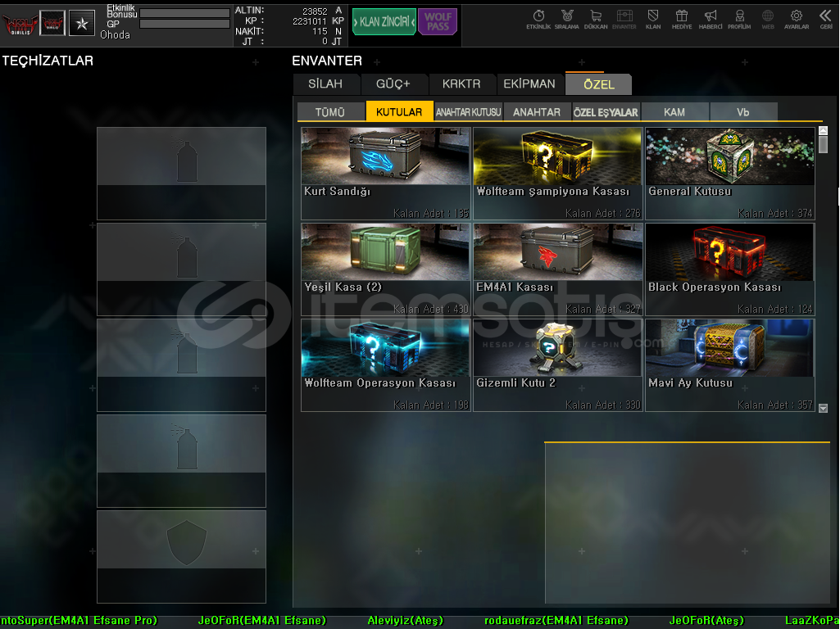Open the Dükkan shop cart icon
840x629 pixels.
click(x=596, y=20)
